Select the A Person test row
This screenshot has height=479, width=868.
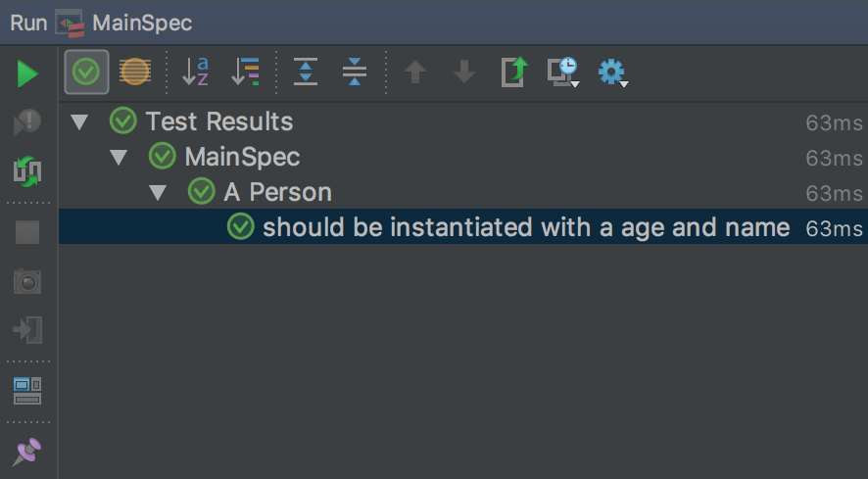[462, 192]
